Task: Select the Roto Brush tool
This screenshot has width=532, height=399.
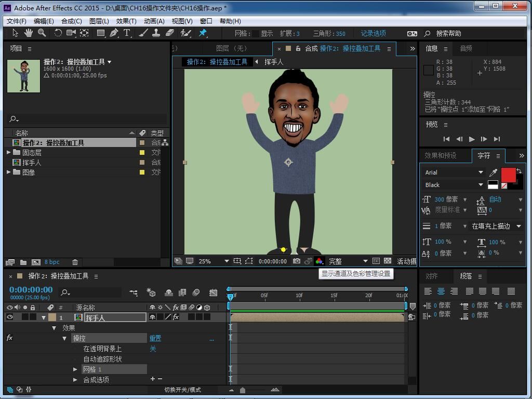Action: pyautogui.click(x=185, y=33)
